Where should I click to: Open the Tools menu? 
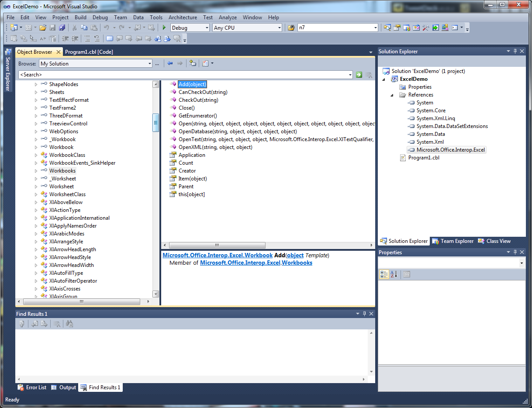tap(156, 17)
